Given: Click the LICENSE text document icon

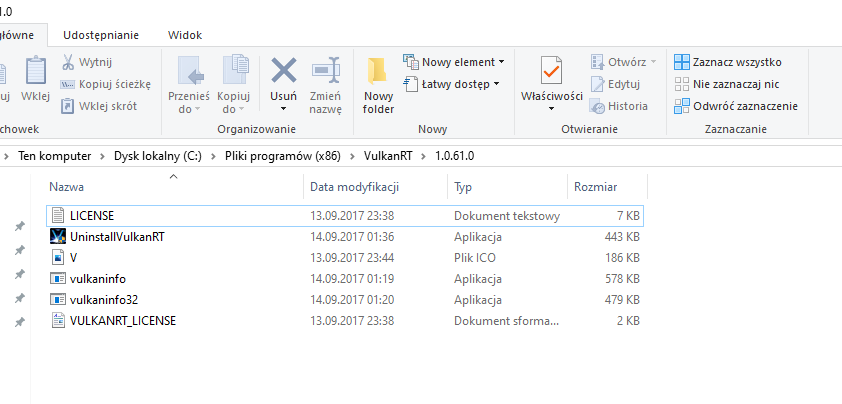Looking at the screenshot, I should click(x=57, y=215).
